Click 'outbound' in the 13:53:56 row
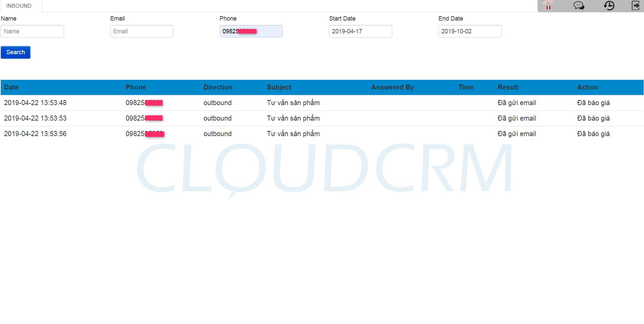Viewport: 644px width, 324px height. click(217, 134)
